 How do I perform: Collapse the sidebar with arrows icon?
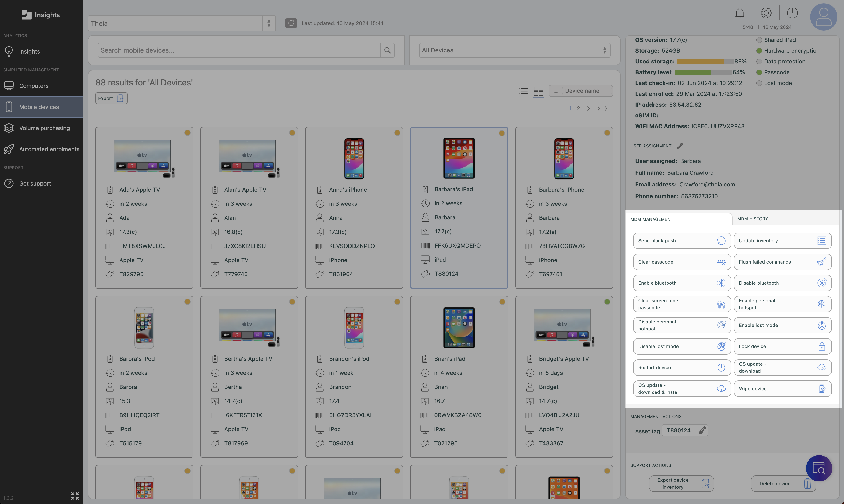click(x=75, y=496)
